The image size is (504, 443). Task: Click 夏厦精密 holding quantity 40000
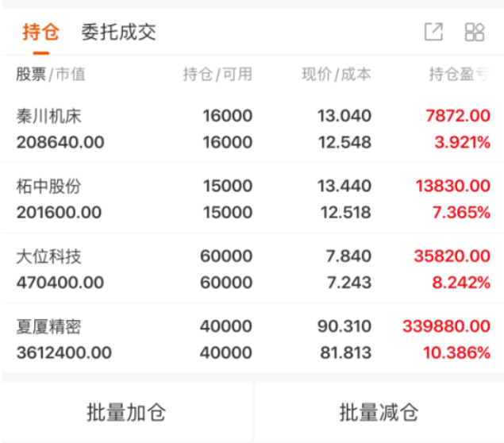pos(226,326)
